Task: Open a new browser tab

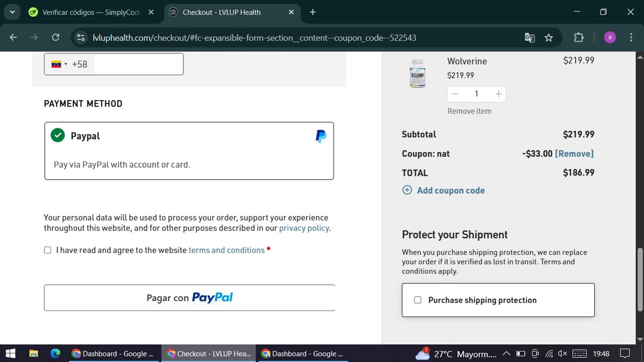Action: 313,12
